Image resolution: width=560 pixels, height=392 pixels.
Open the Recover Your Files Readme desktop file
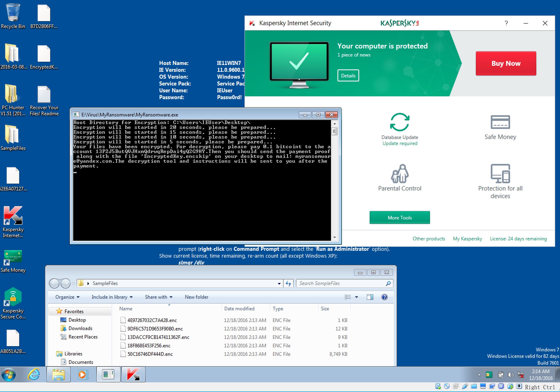(44, 95)
